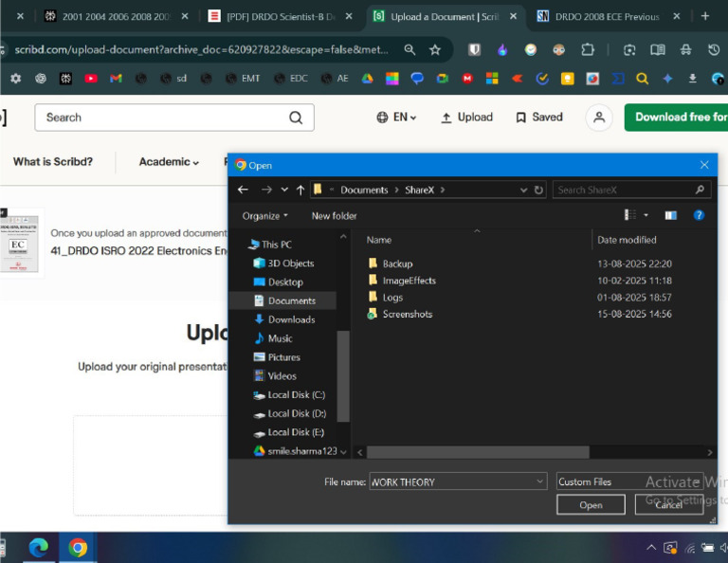Screen dimensions: 728x563
Task: Expand the change view options dropdown arrow
Action: (x=646, y=215)
